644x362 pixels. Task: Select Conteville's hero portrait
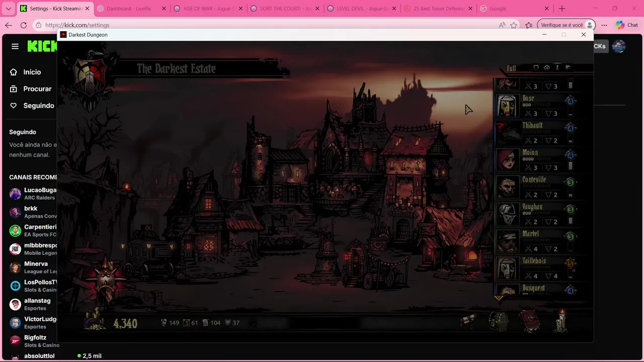click(x=507, y=187)
